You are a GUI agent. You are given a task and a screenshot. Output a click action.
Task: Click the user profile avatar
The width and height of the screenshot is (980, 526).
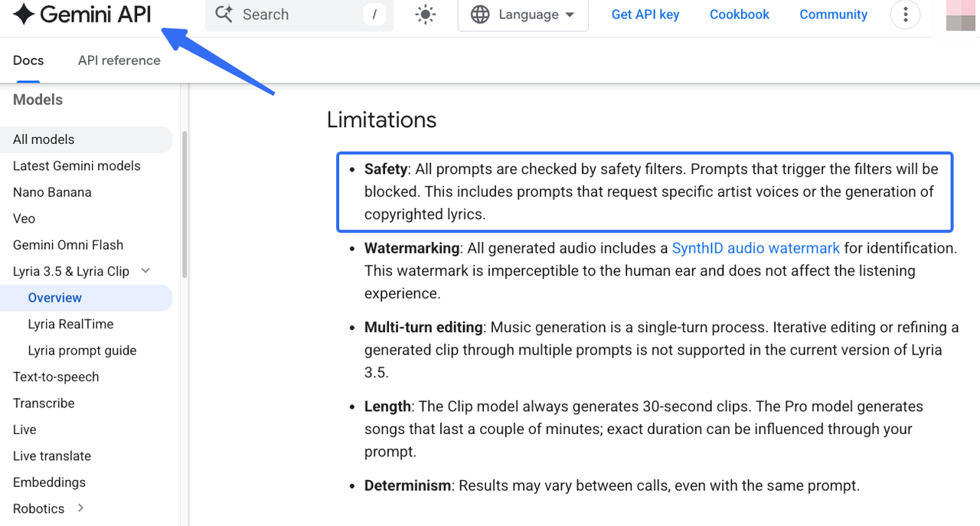(960, 15)
